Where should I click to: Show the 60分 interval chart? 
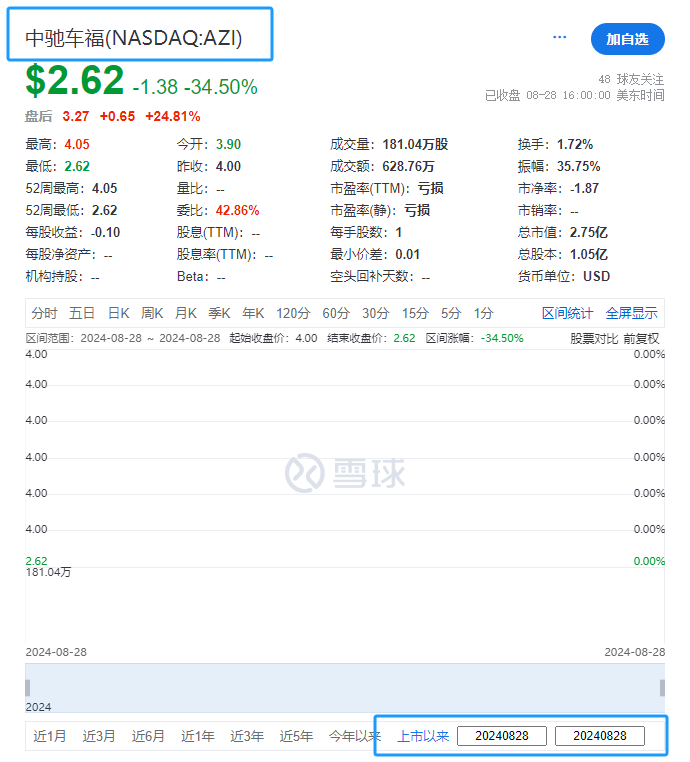pyautogui.click(x=336, y=313)
